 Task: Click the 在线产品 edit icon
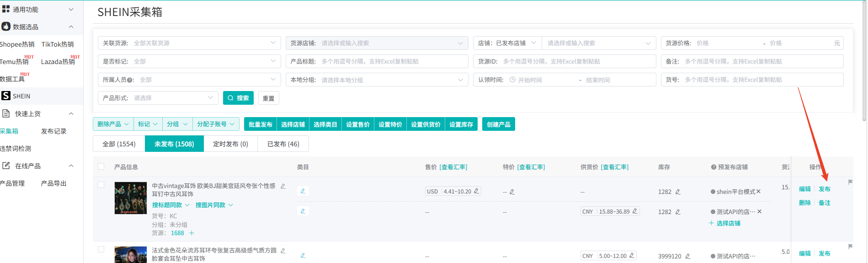[6, 165]
